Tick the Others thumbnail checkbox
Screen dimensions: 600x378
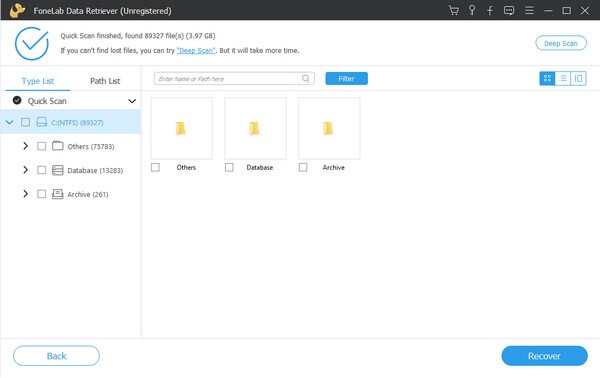point(155,167)
